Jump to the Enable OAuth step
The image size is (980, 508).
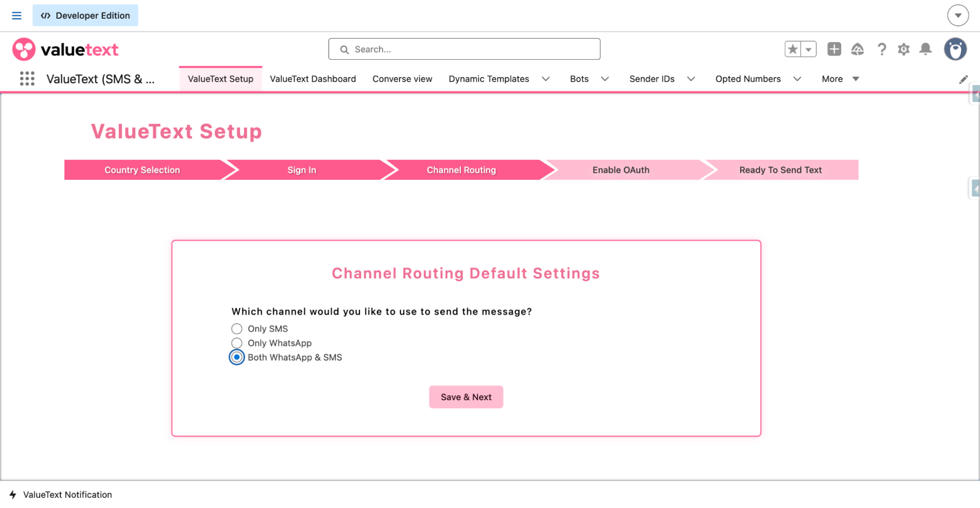pos(621,170)
